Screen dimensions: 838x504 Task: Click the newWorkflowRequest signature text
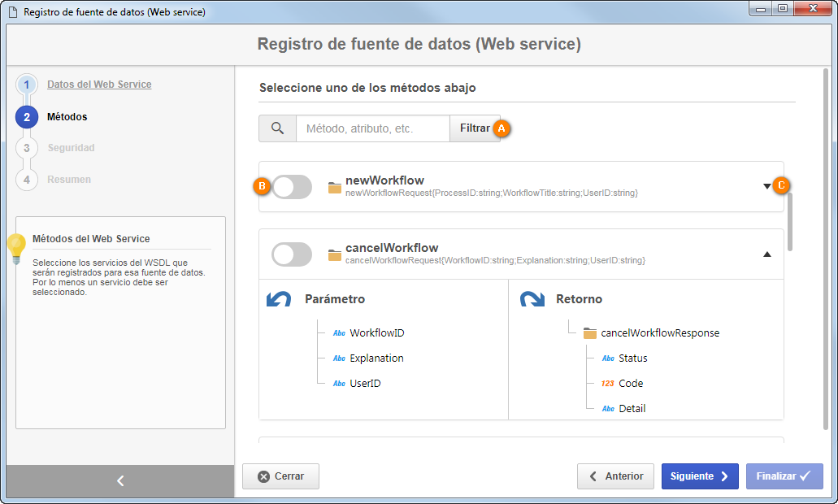click(492, 193)
